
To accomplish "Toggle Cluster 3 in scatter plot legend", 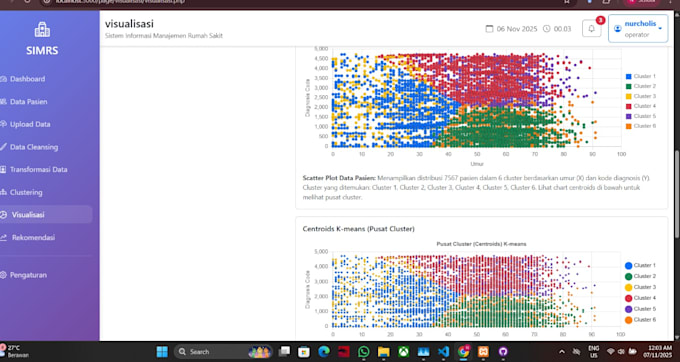I will (x=641, y=96).
